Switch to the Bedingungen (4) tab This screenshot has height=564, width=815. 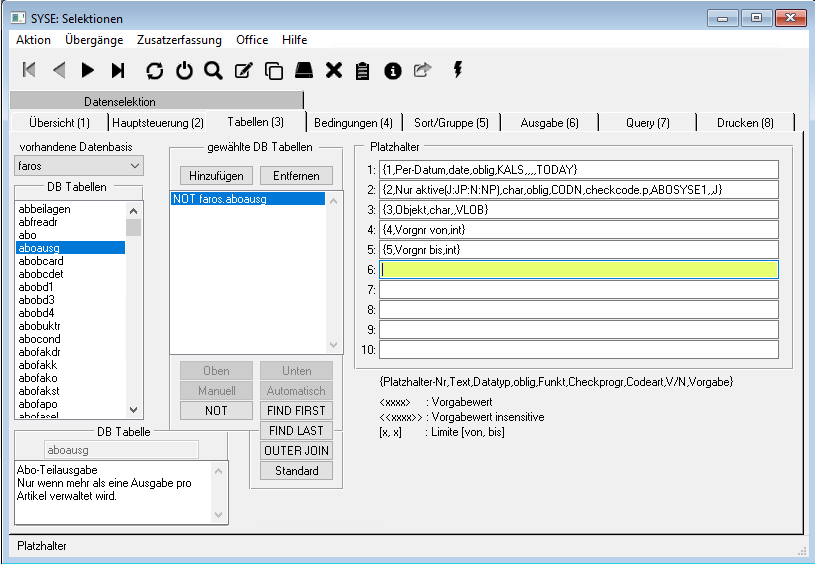[353, 123]
